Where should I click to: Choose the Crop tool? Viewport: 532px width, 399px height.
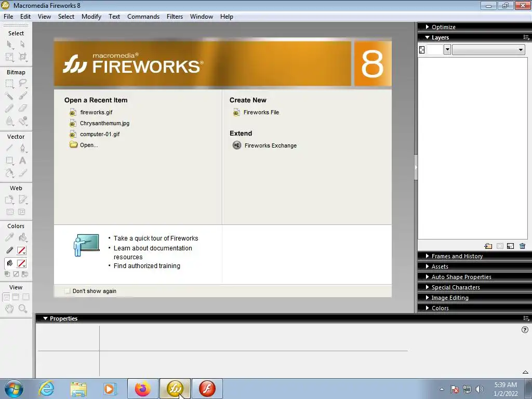coord(22,57)
